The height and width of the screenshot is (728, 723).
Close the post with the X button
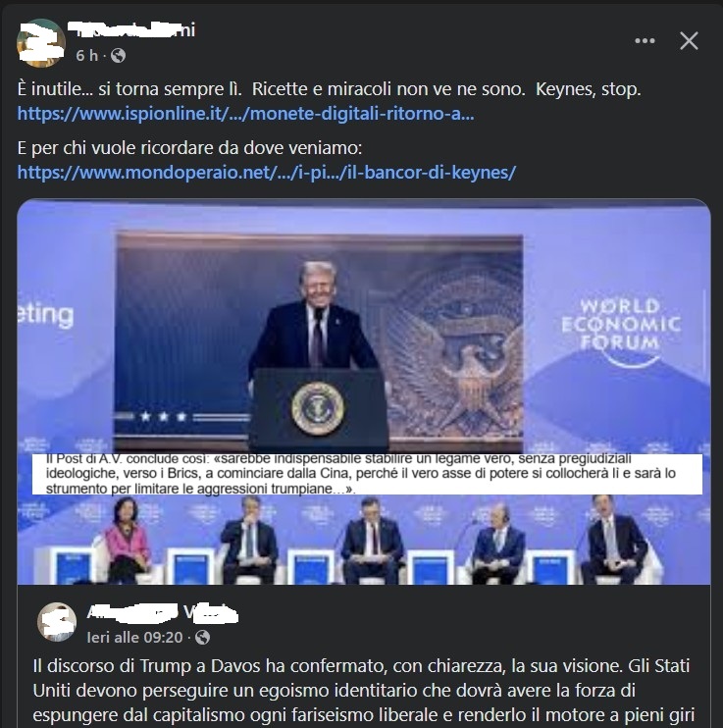(689, 41)
